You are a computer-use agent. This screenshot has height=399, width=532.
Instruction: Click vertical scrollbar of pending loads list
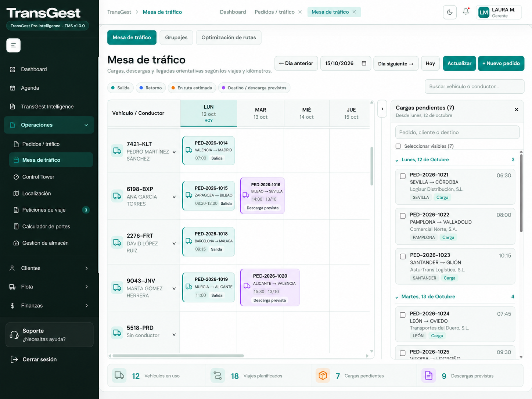521,193
